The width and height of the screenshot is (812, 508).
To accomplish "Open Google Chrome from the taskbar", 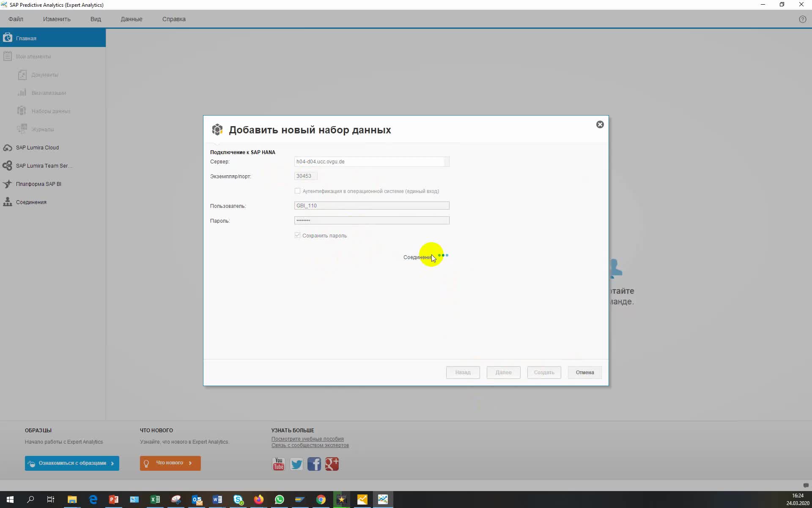I will [x=321, y=500].
